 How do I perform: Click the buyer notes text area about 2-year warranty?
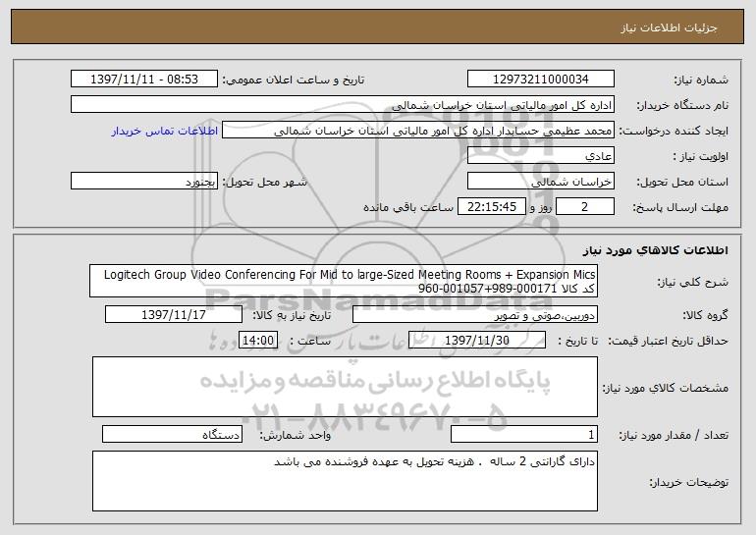tap(345, 481)
